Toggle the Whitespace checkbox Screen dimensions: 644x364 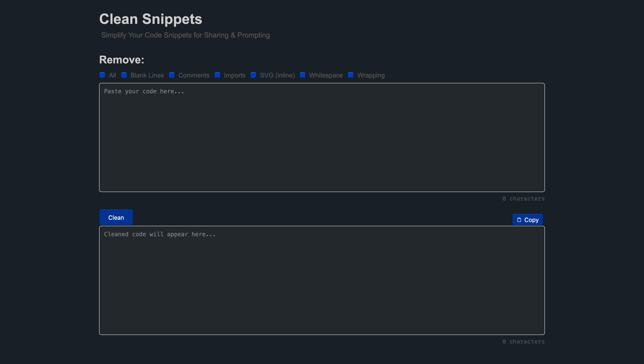(x=303, y=75)
